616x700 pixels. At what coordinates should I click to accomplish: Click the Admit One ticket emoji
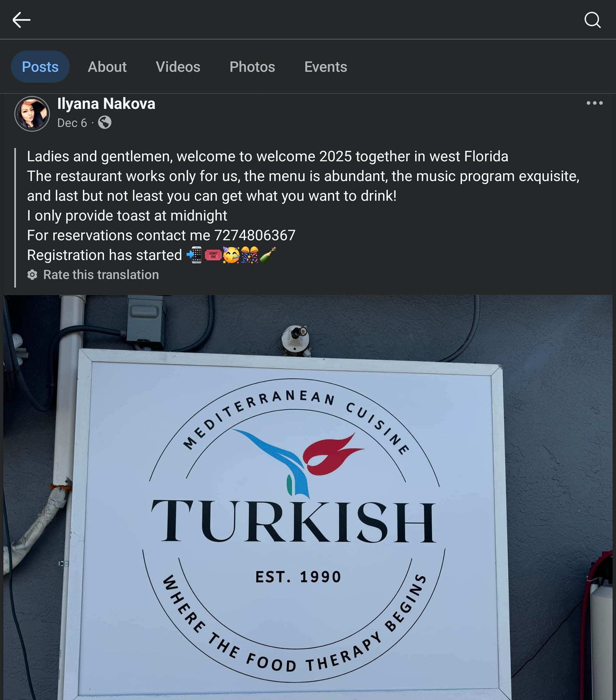tap(213, 255)
